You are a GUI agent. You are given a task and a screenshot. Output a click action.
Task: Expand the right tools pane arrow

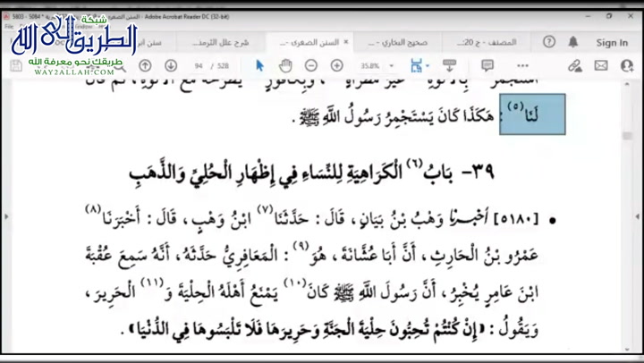point(638,216)
